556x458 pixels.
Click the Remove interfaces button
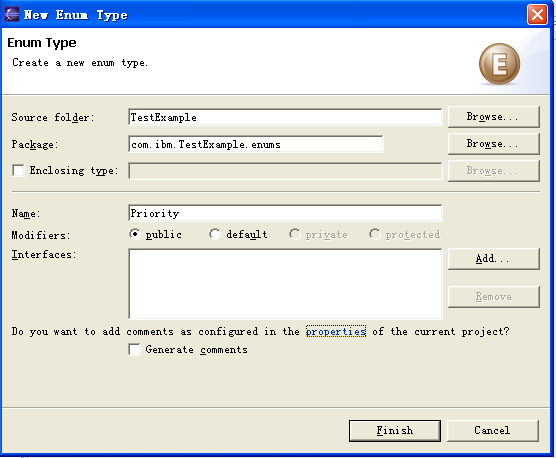click(x=494, y=297)
